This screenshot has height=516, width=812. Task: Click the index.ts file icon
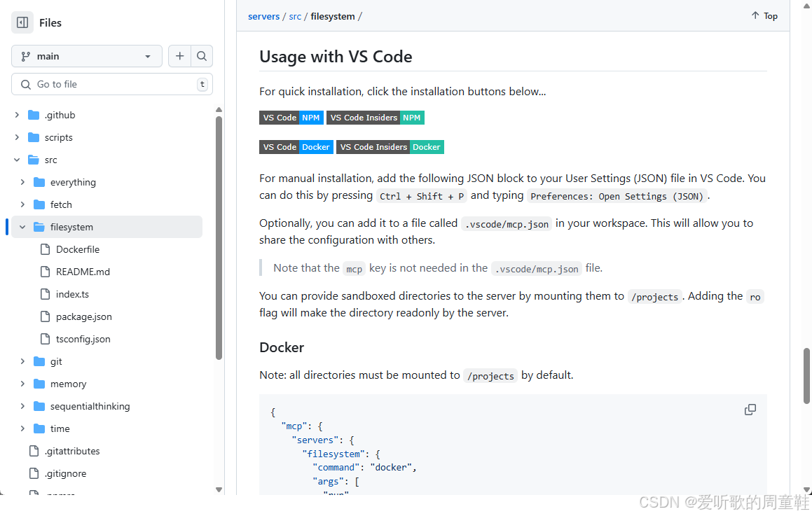pos(45,294)
